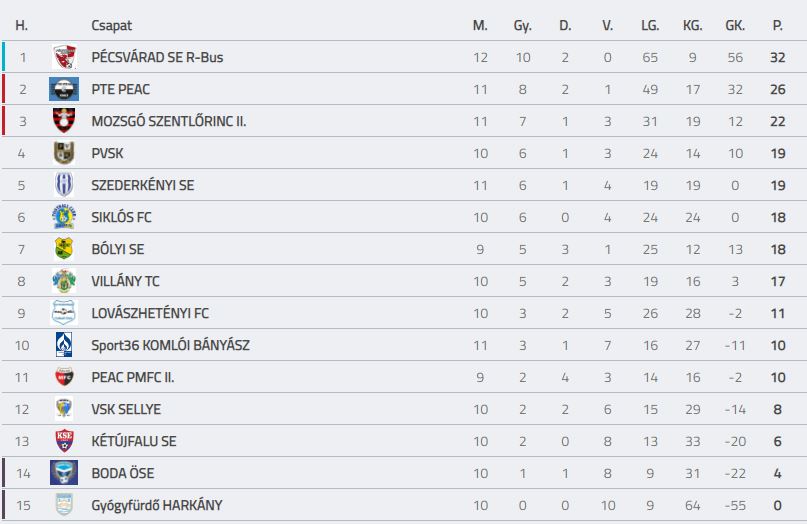The image size is (807, 524).
Task: Open the BÓLYI SE badge icon
Action: (64, 249)
